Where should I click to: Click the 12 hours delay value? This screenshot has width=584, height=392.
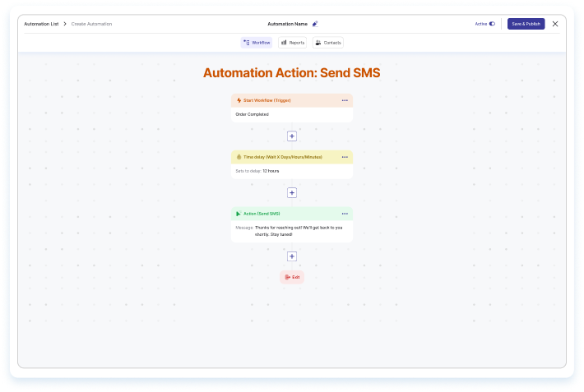tap(271, 171)
